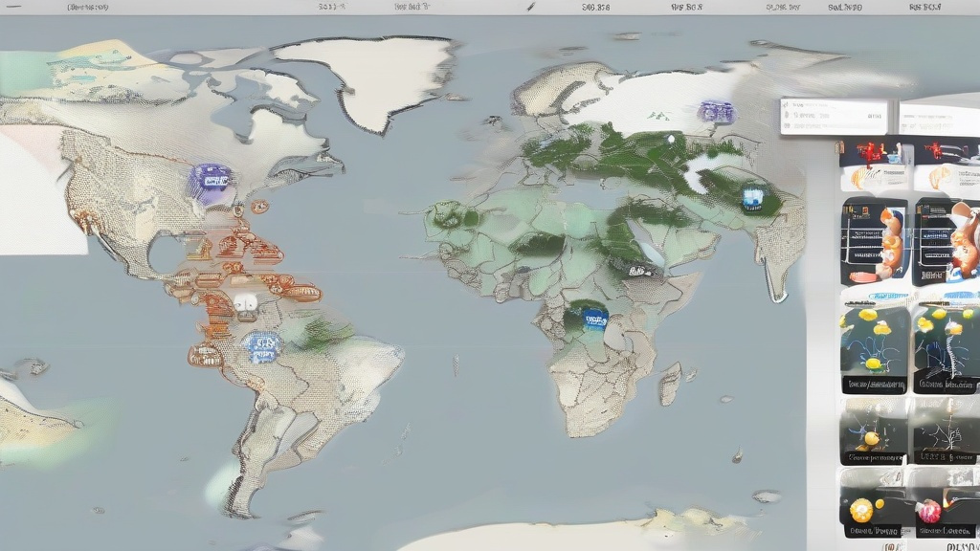Select the blue marker in northern South America
This screenshot has width=980, height=551.
click(261, 345)
